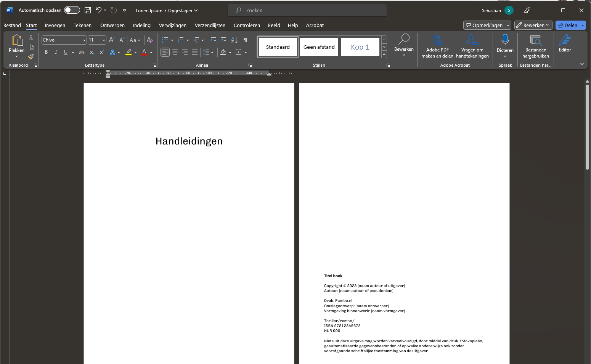Toggle Strikethrough formatting

[x=82, y=52]
